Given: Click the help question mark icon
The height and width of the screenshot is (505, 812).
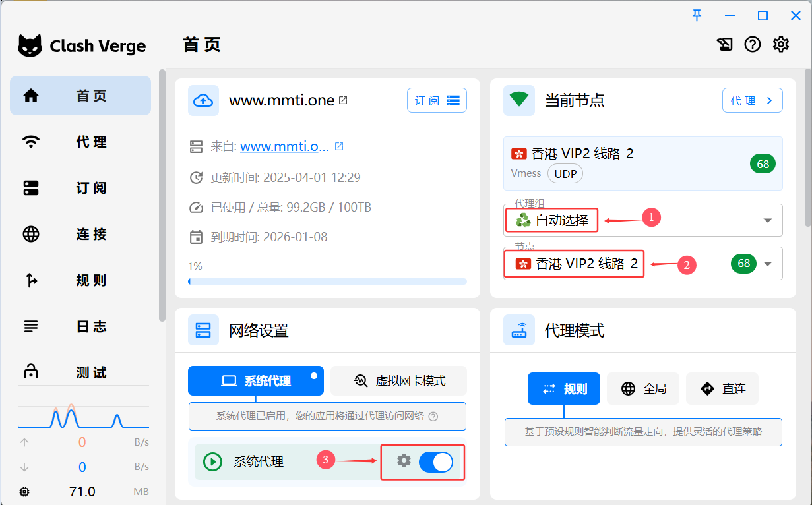Looking at the screenshot, I should [x=753, y=44].
